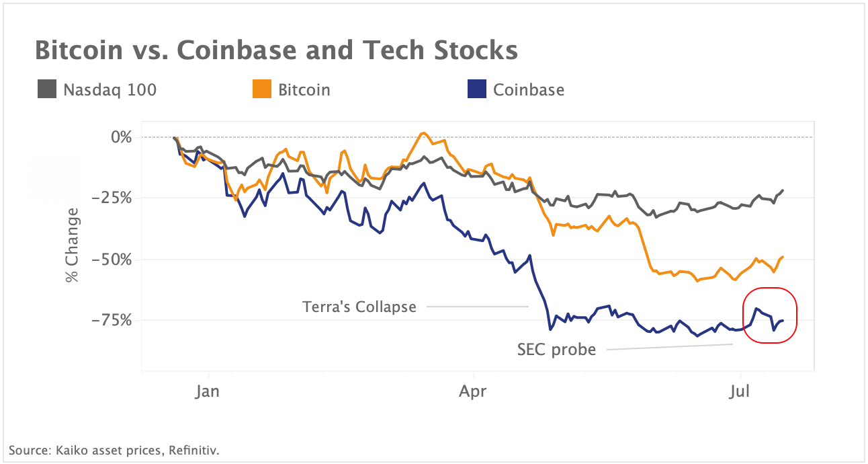This screenshot has width=868, height=464.
Task: Click the gray Nasdaq 100 legend swatch
Action: (47, 89)
